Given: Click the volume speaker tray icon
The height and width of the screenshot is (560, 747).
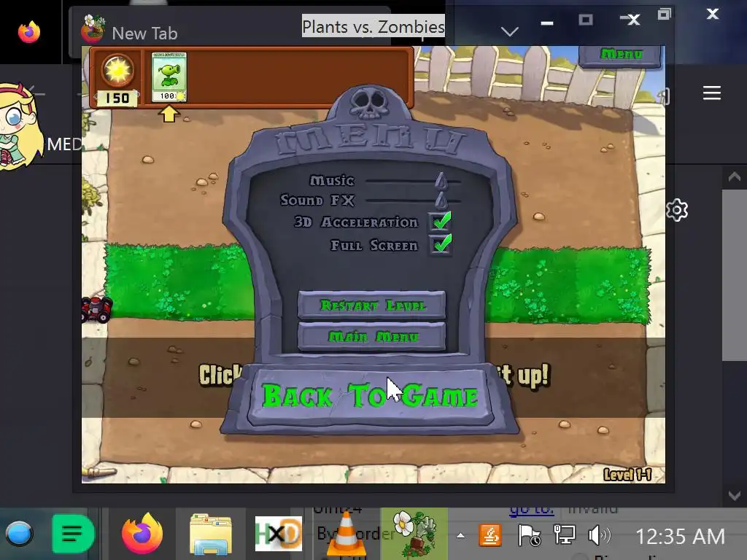Looking at the screenshot, I should (600, 536).
